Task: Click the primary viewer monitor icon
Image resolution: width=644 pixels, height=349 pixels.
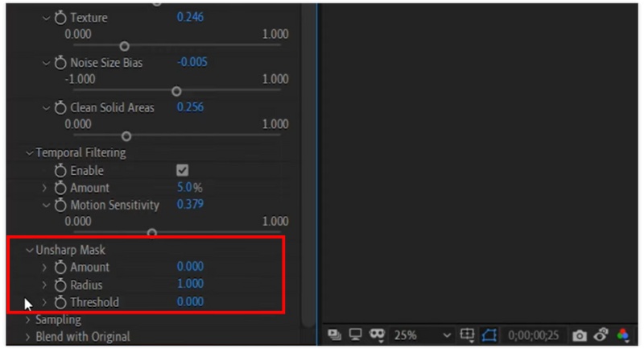Action: click(354, 334)
